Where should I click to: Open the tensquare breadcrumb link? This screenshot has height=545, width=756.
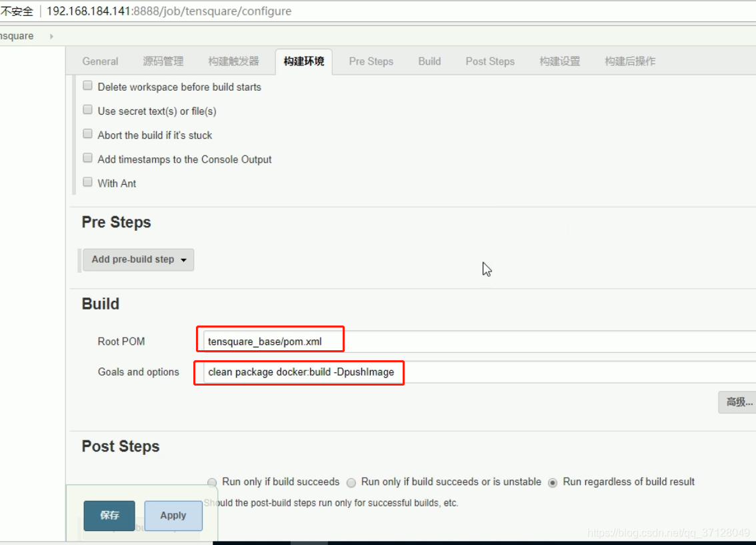(17, 36)
